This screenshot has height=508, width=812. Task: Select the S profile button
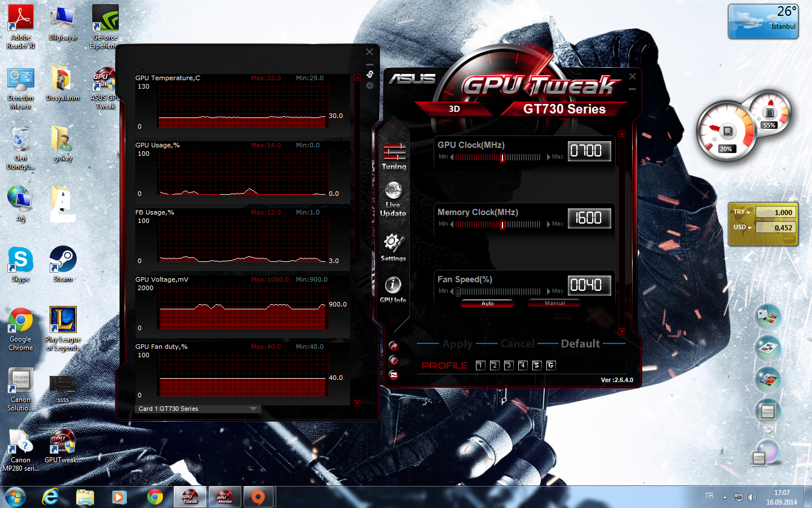[x=537, y=365]
